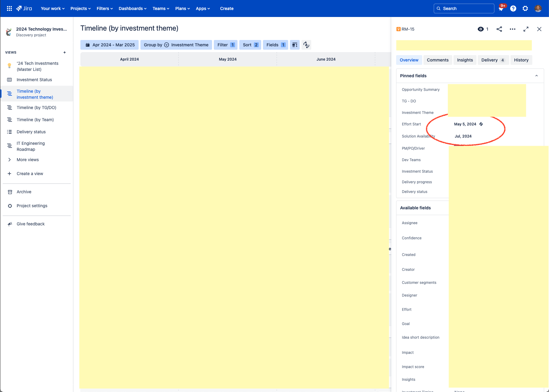Open the user profile avatar

pyautogui.click(x=538, y=8)
